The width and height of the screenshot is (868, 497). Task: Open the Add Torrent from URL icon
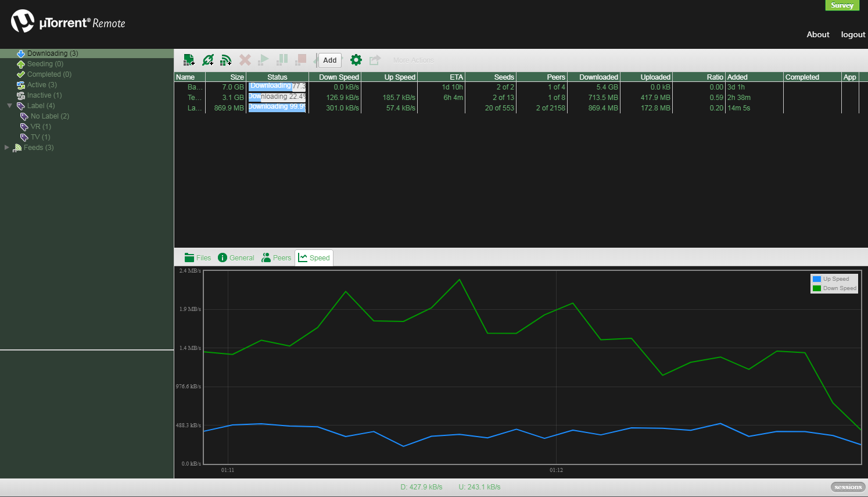click(207, 59)
